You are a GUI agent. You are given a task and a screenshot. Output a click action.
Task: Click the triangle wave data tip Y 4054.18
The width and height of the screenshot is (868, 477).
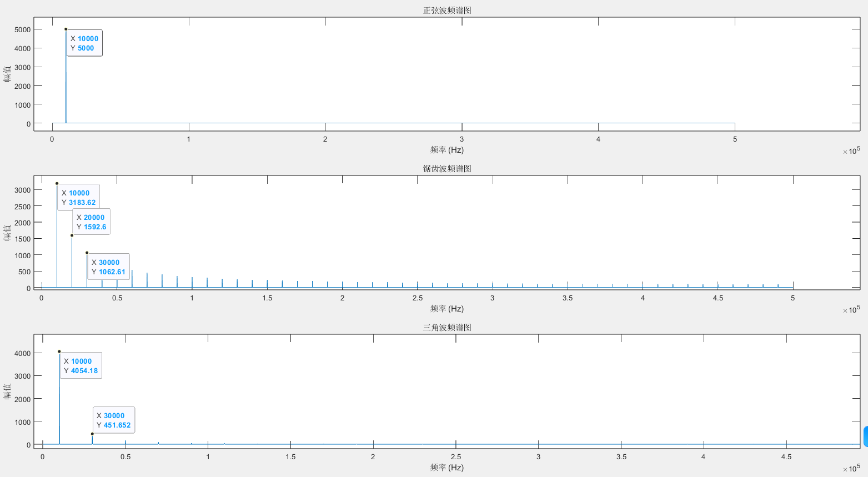click(x=81, y=366)
